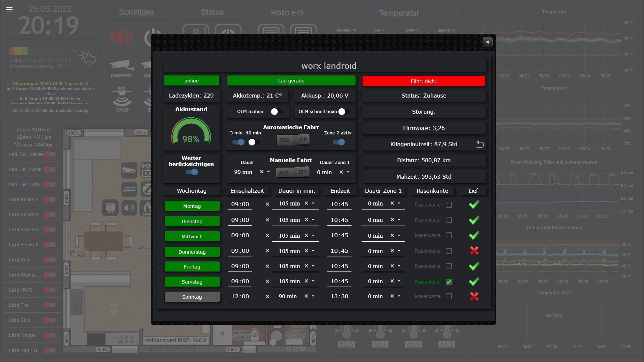Reset the Klingenlaufzeit counter with the arrow icon
Viewport: 644px width, 362px height.
(480, 144)
